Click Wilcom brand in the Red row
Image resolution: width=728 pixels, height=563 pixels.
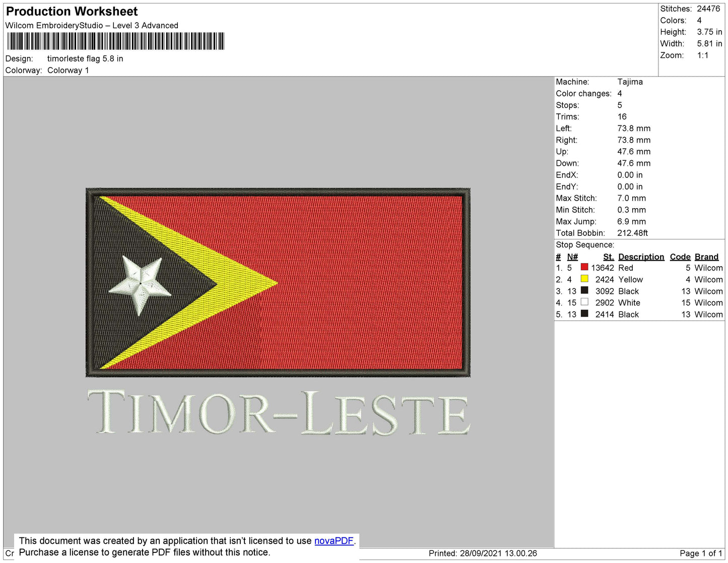coord(708,268)
